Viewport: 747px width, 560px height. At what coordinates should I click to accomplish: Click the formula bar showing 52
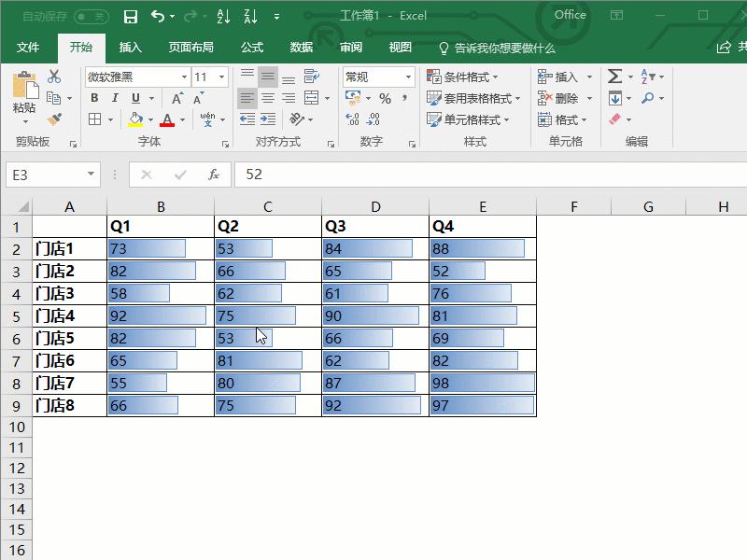click(x=491, y=175)
